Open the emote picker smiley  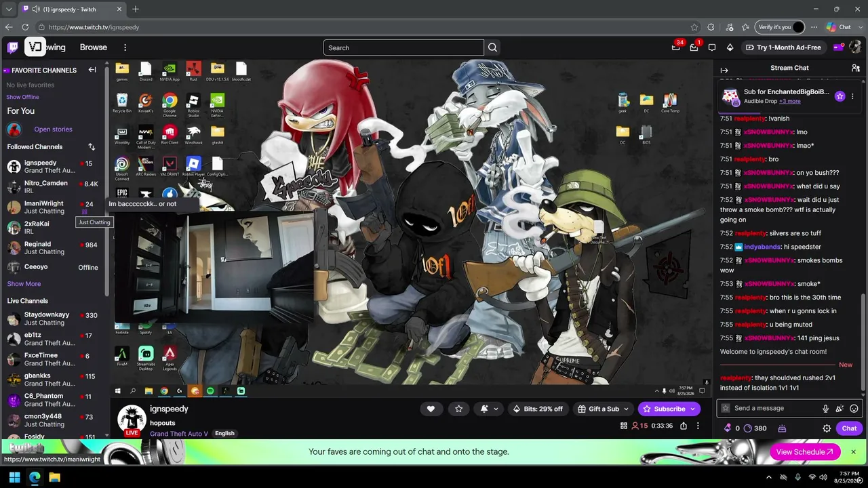click(x=854, y=409)
